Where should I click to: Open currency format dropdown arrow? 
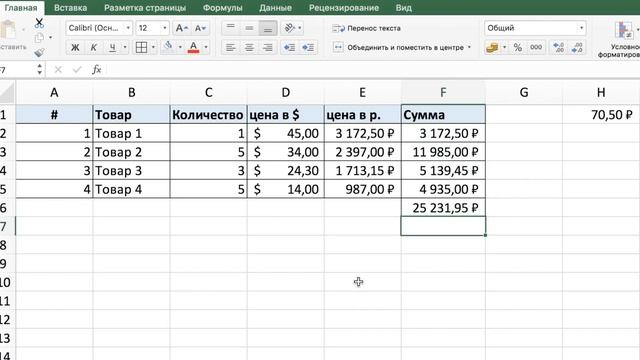pos(504,47)
